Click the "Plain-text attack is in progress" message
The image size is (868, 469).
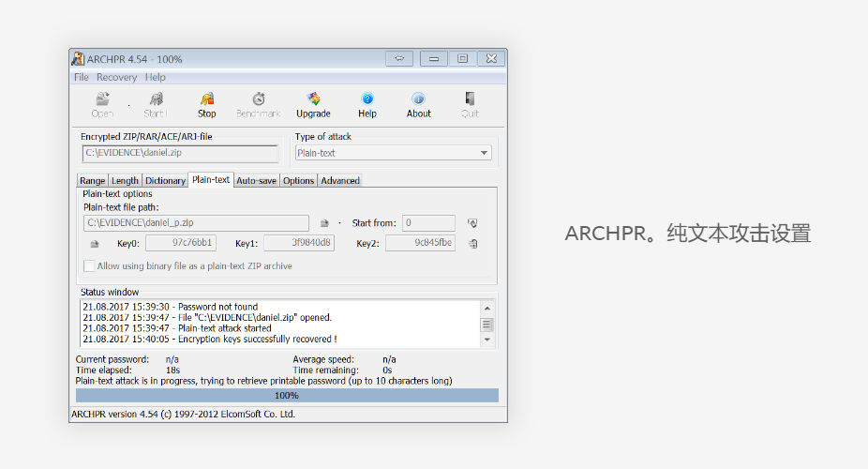[x=264, y=381]
